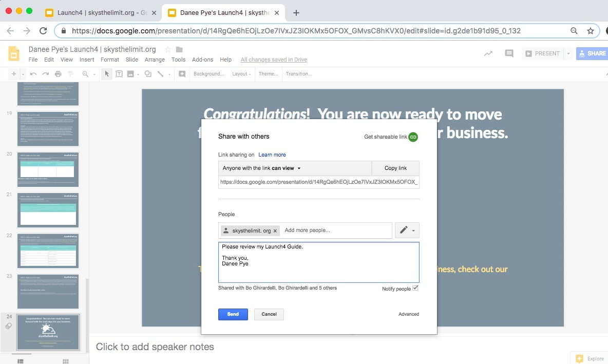The width and height of the screenshot is (608, 364).
Task: Select the text box tool
Action: (x=119, y=73)
